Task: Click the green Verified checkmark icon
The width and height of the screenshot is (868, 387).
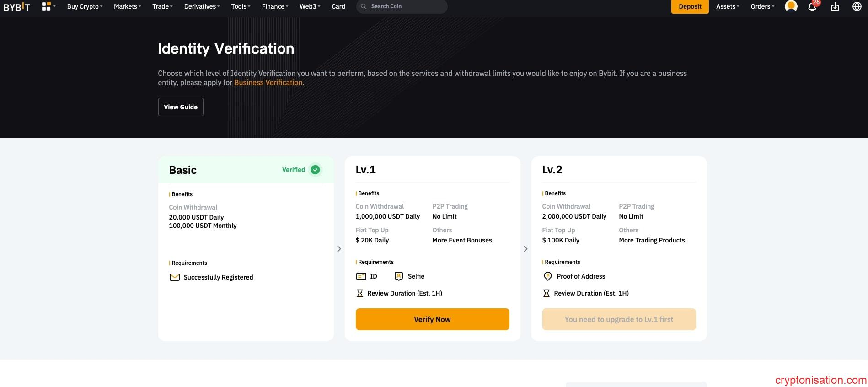Action: coord(315,170)
